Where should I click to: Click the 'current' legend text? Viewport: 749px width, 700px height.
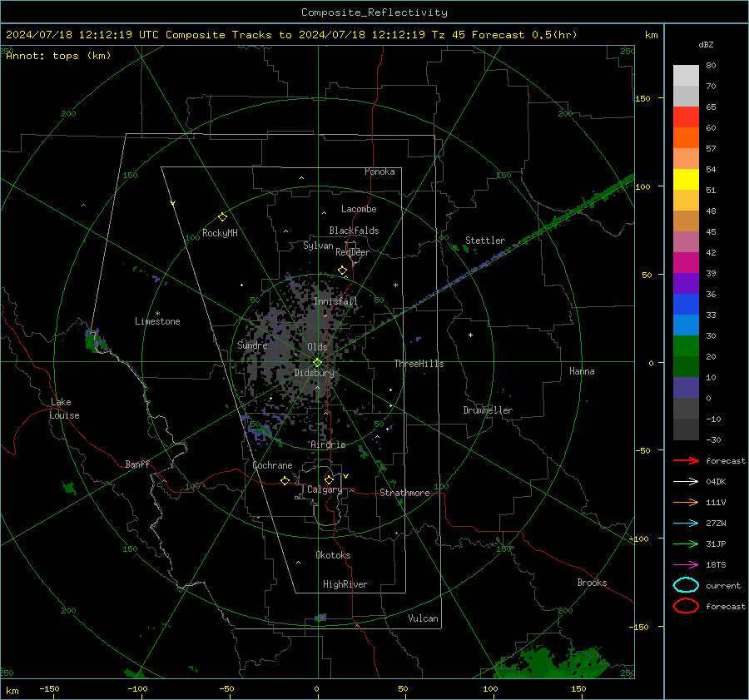(x=723, y=586)
